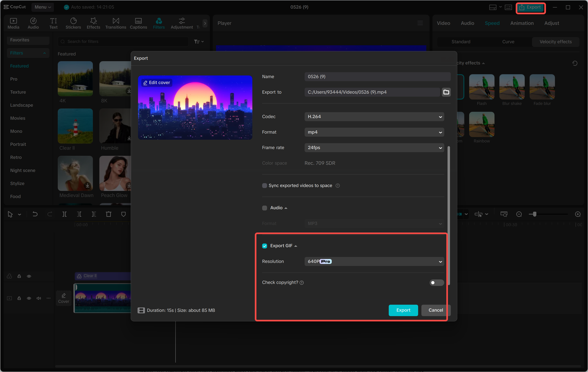The width and height of the screenshot is (588, 372).
Task: Click the top-right Export button
Action: (530, 7)
